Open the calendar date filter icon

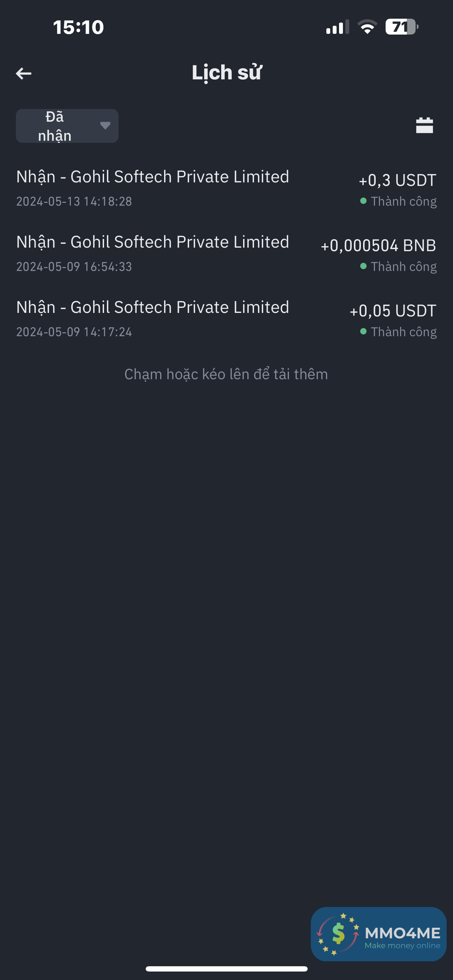tap(424, 125)
